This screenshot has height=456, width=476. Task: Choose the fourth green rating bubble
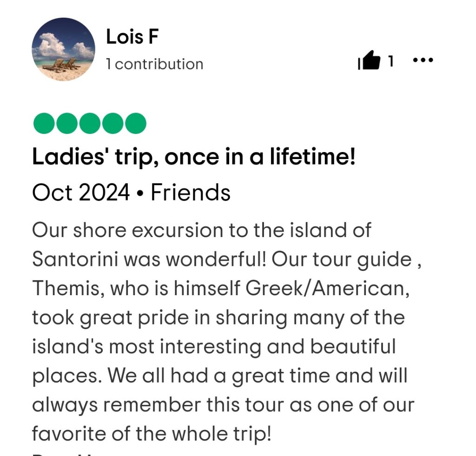112,123
